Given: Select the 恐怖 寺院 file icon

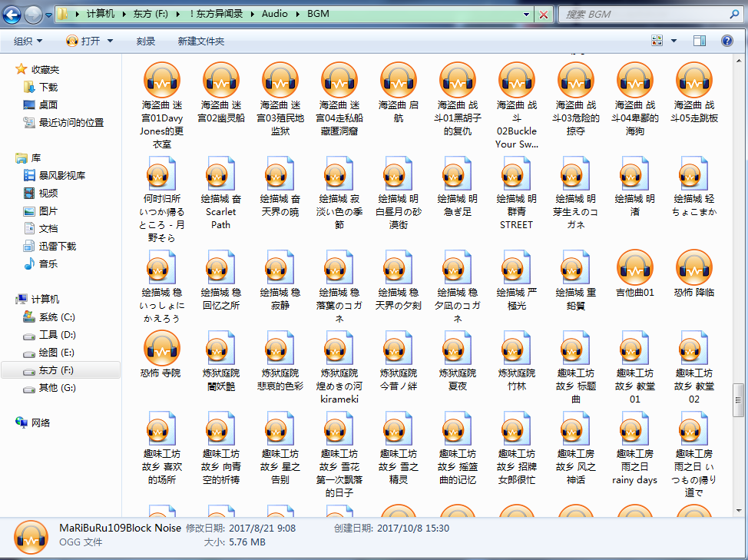Looking at the screenshot, I should pyautogui.click(x=162, y=348).
